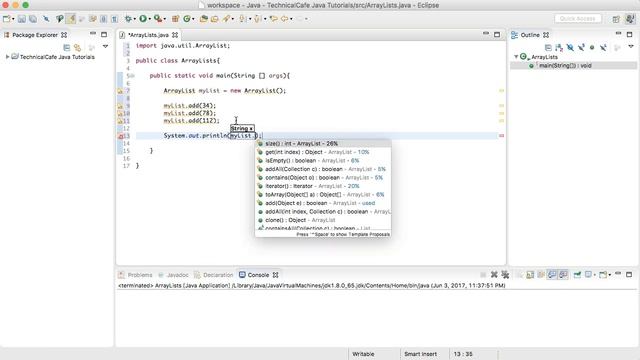Toggle Link with Editor in Package Explorer
This screenshot has height=360, width=640.
click(77, 48)
